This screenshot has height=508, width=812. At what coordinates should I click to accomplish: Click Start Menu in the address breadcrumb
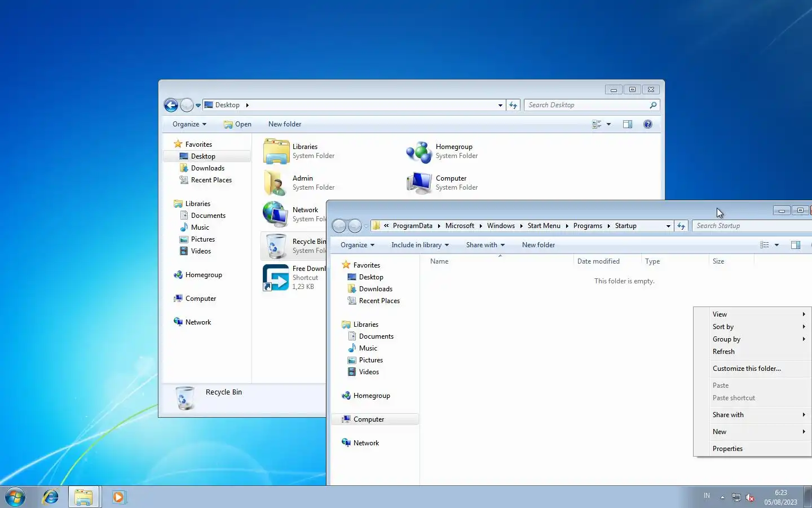(x=544, y=226)
